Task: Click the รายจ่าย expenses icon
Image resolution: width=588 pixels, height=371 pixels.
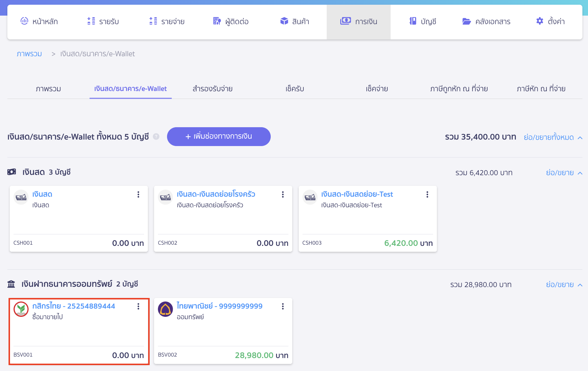Action: (152, 21)
